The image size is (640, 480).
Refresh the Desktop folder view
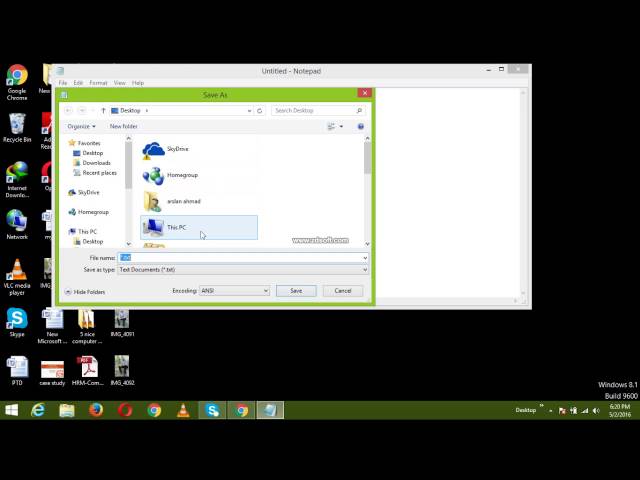260,111
